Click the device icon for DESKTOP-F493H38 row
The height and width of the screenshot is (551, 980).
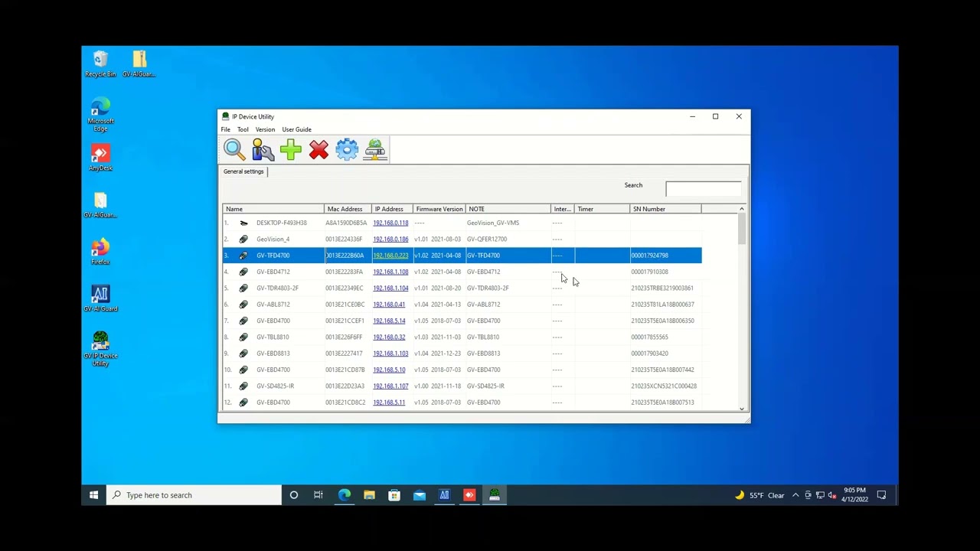coord(243,223)
